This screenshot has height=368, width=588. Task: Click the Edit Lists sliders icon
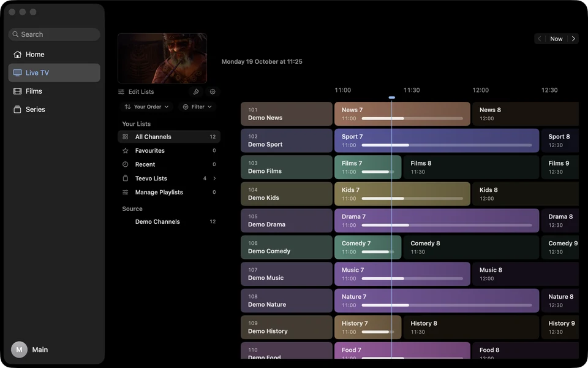(x=121, y=91)
